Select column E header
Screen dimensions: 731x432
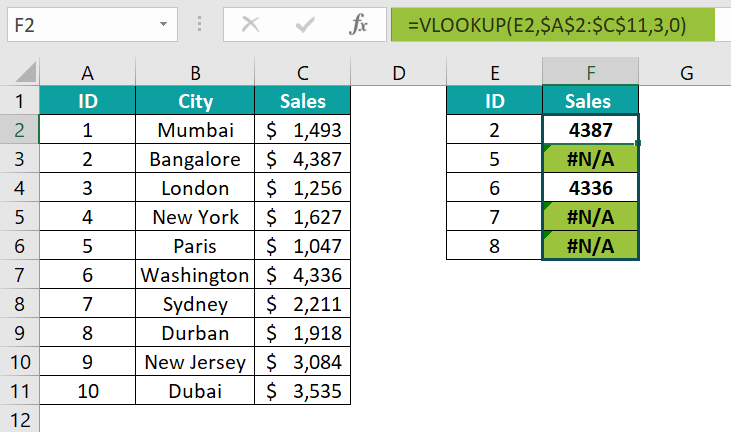(495, 72)
